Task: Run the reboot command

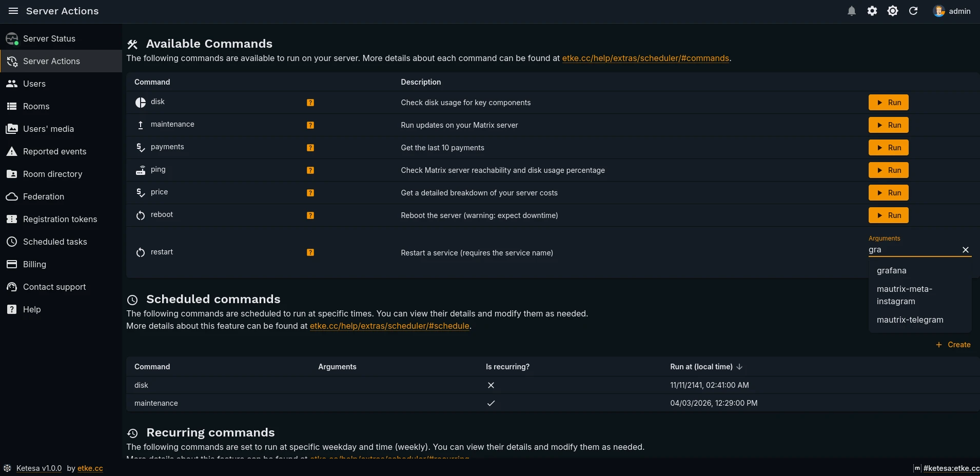Action: (x=889, y=215)
